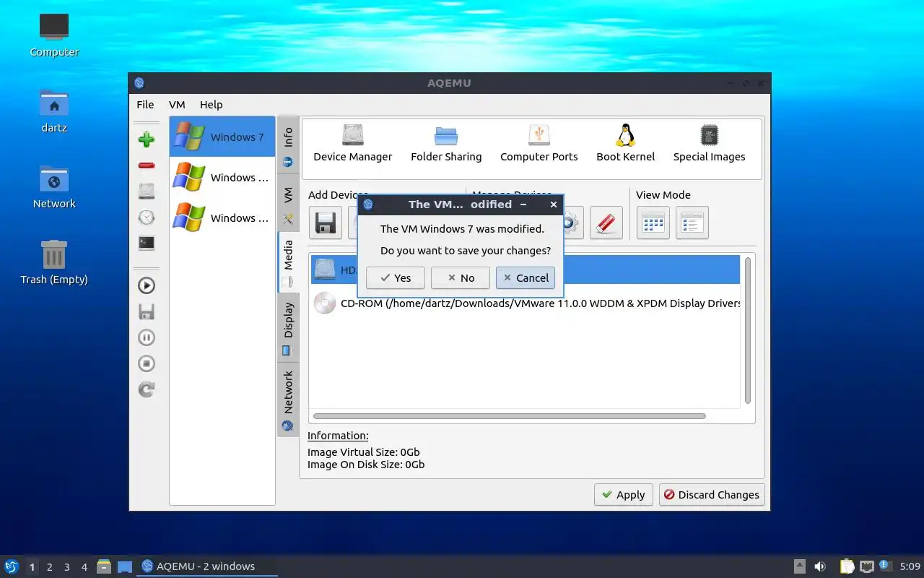Click the floppy save VM state icon
Image resolution: width=924 pixels, height=578 pixels.
tap(147, 311)
